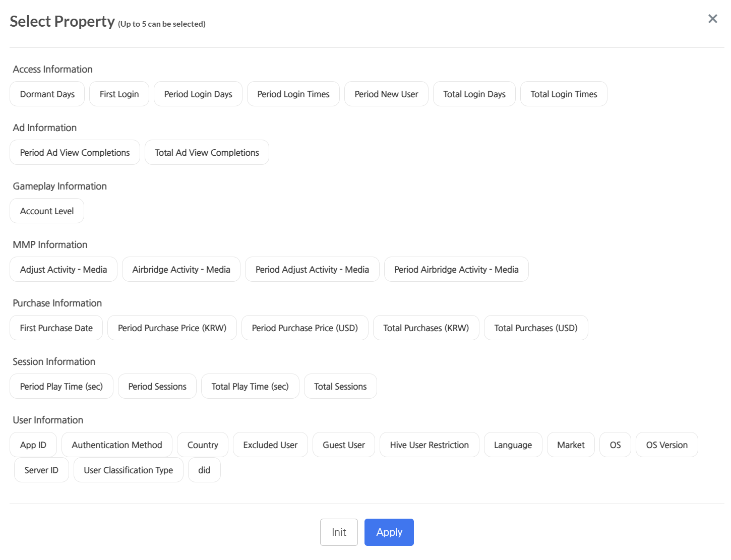The width and height of the screenshot is (731, 560).
Task: Choose the Country property chip
Action: (203, 445)
